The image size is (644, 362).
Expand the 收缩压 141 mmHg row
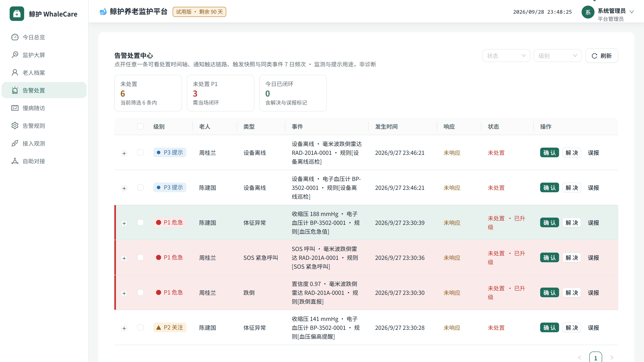coord(124,328)
